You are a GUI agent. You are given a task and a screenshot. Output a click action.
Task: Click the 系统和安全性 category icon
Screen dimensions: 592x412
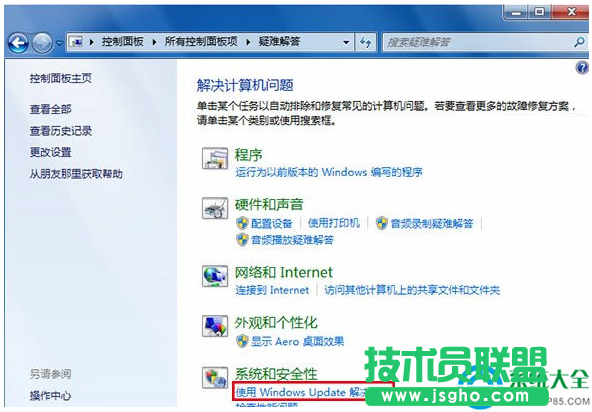click(215, 378)
